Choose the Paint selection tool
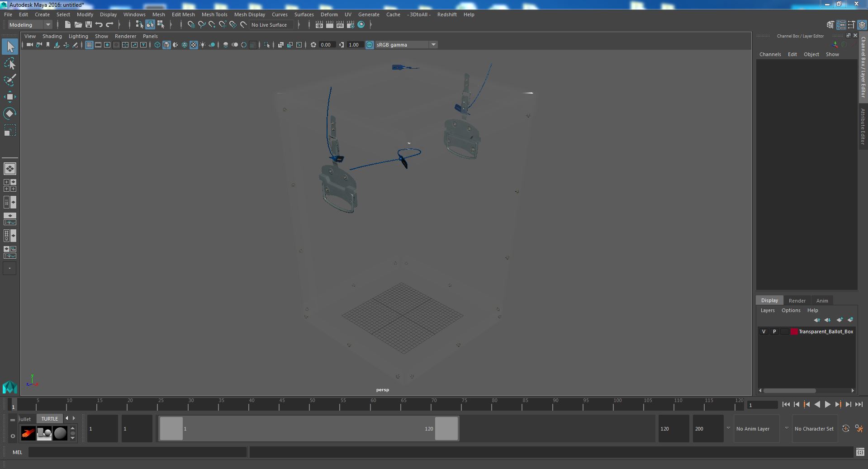The image size is (868, 469). pyautogui.click(x=10, y=80)
